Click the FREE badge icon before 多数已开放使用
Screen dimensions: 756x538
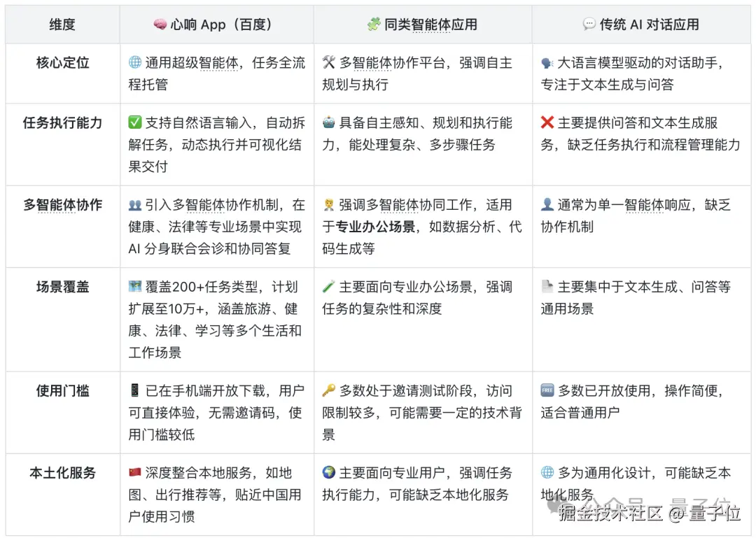click(547, 390)
